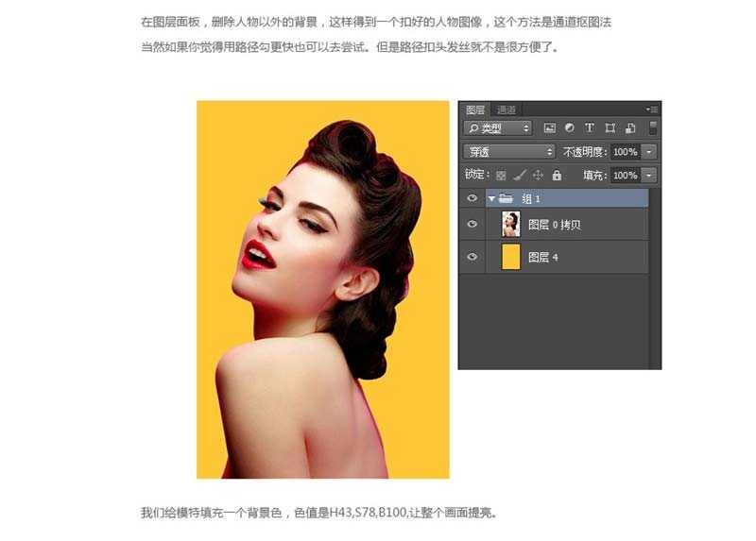Toggle visibility of 图层 0 拷贝 layer

[x=472, y=224]
